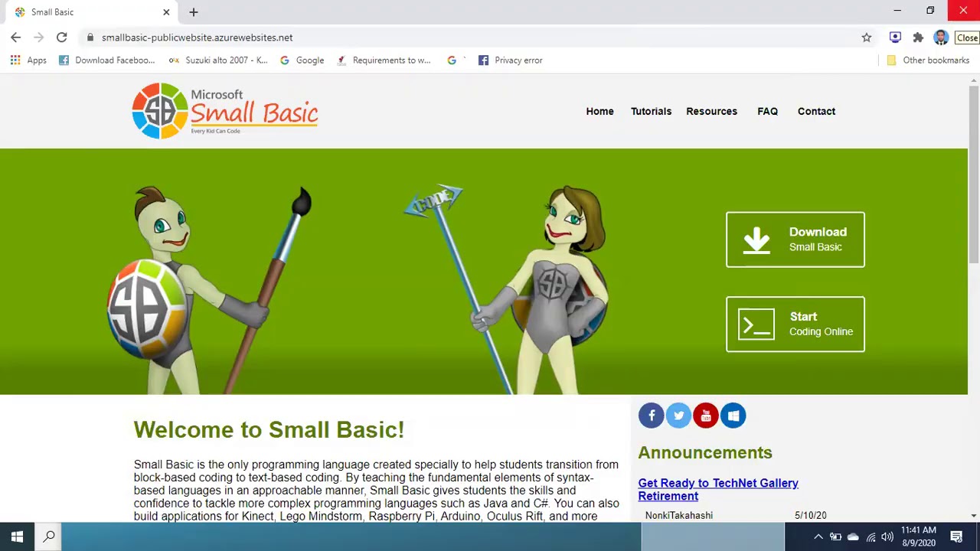The width and height of the screenshot is (980, 551).
Task: Show hidden tray icons chevron
Action: pos(818,537)
